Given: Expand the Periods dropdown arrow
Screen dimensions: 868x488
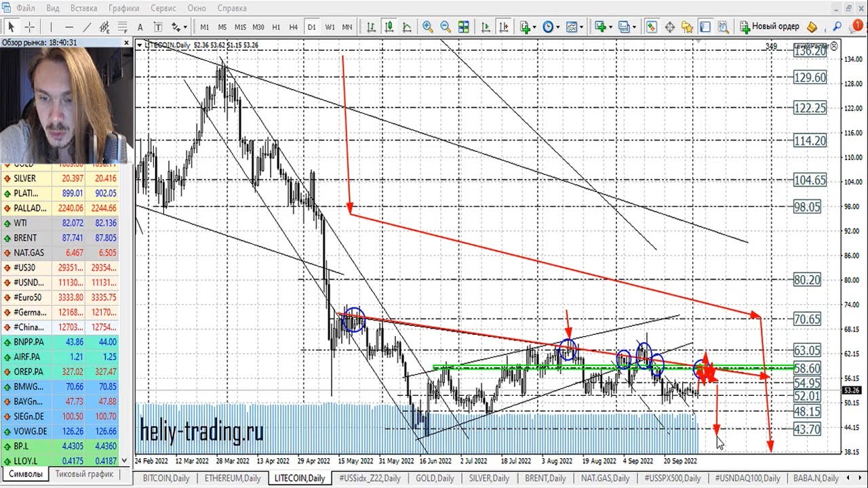Looking at the screenshot, I should [x=558, y=27].
